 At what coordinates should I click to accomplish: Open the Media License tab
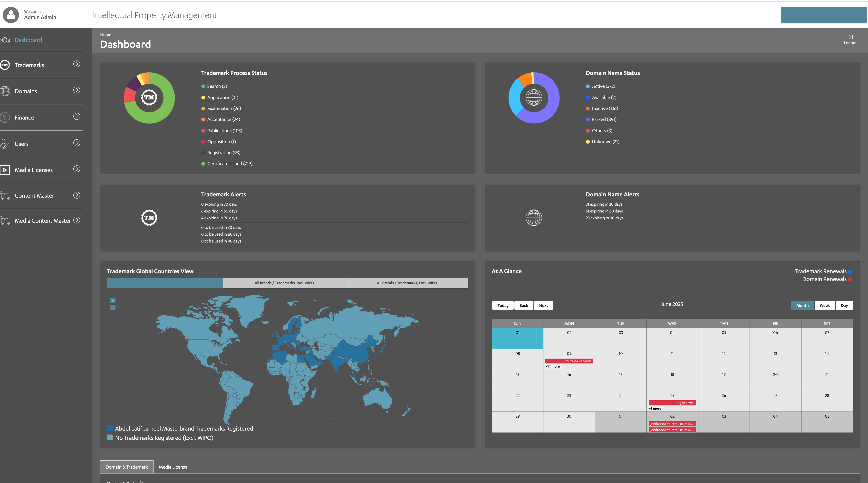point(173,467)
